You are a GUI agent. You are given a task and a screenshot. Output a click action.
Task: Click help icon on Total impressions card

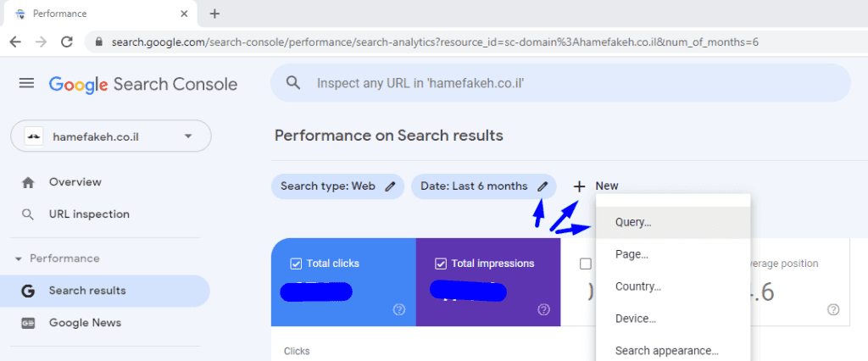544,310
